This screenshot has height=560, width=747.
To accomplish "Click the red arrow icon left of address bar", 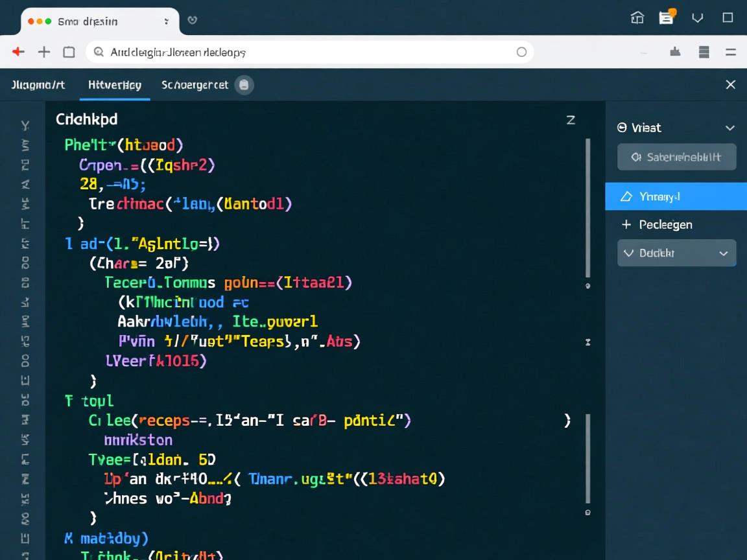I will [18, 52].
